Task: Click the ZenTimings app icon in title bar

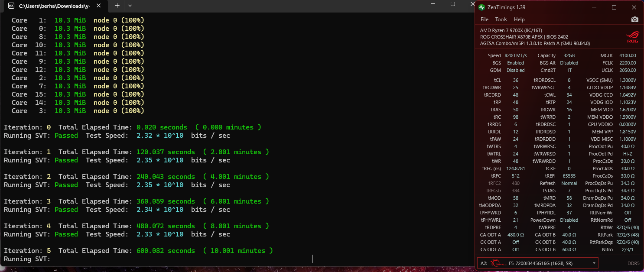Action: point(482,7)
